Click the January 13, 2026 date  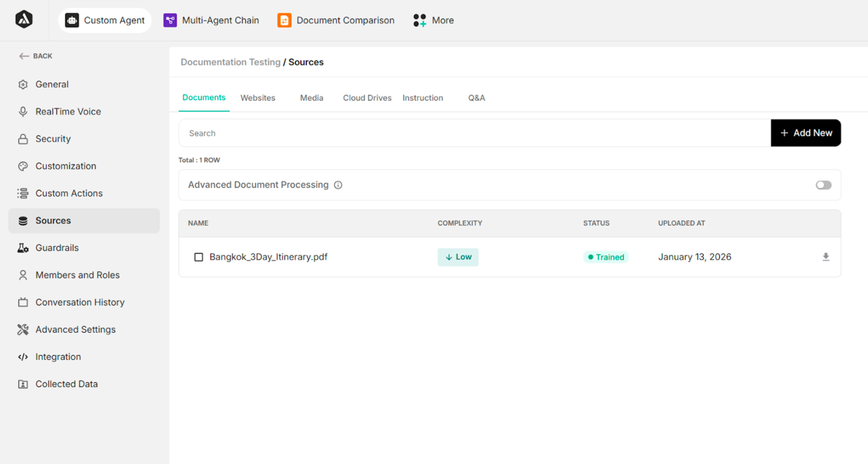click(x=695, y=257)
